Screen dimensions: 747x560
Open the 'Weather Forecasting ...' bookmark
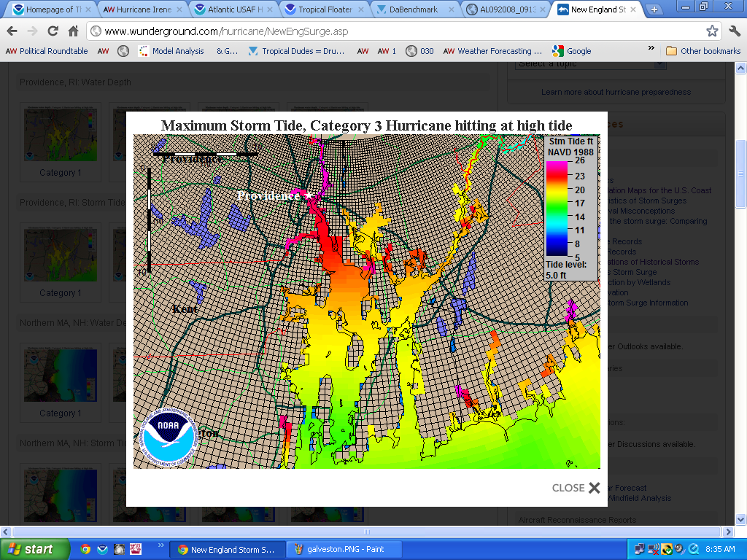(492, 51)
